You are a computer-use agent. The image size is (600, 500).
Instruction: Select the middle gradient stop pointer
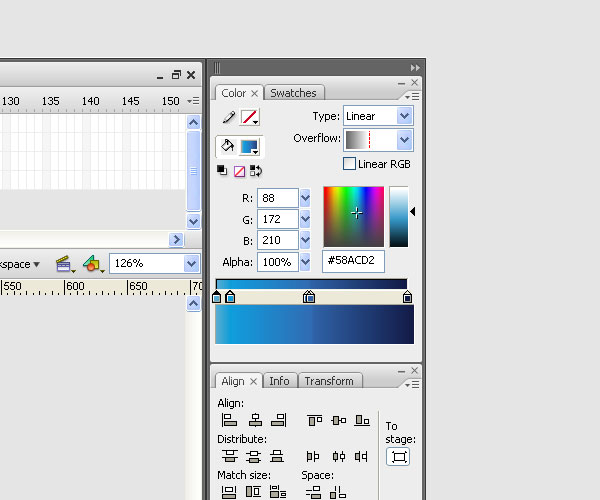click(309, 296)
